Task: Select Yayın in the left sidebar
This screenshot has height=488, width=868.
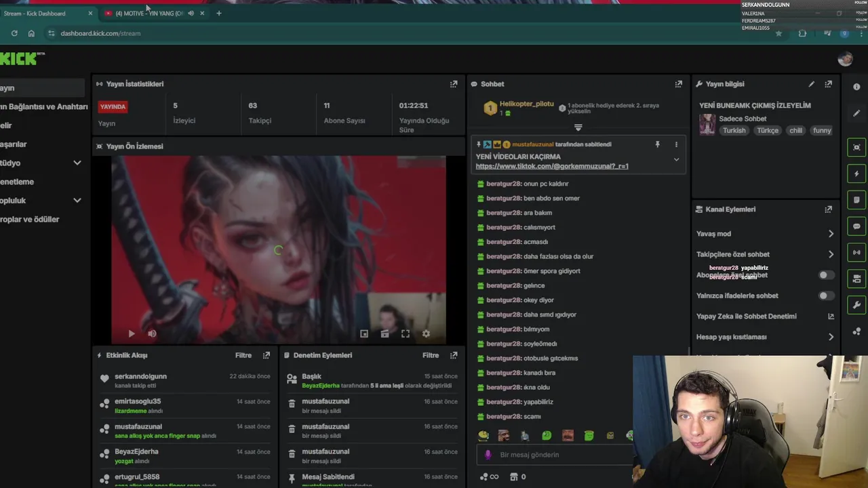Action: [42, 88]
